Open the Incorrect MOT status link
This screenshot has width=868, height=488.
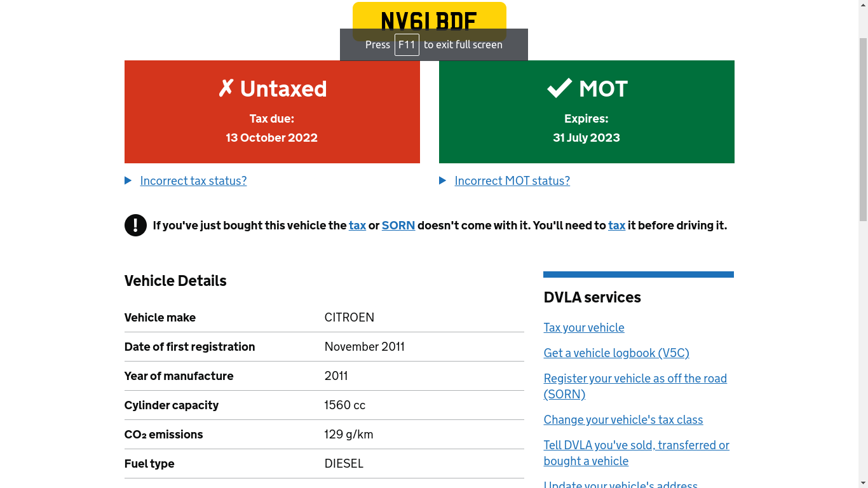click(512, 180)
